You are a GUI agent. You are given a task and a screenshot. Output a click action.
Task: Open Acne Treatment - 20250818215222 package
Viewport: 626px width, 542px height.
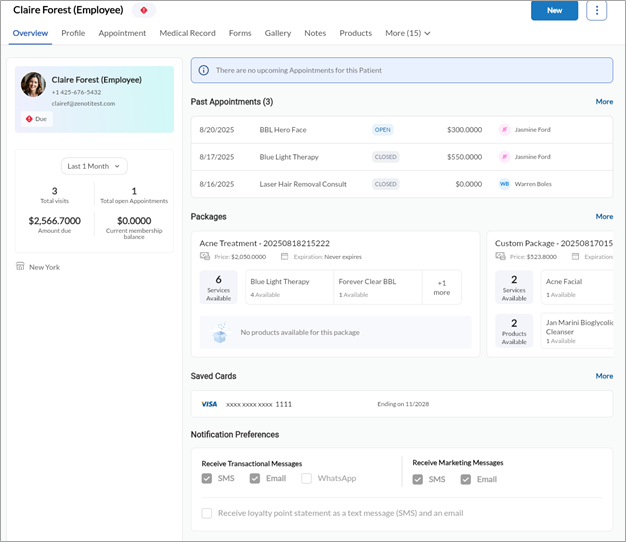coord(265,243)
